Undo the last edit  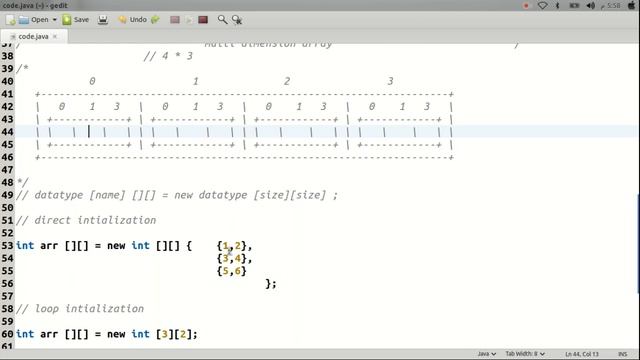[x=133, y=20]
